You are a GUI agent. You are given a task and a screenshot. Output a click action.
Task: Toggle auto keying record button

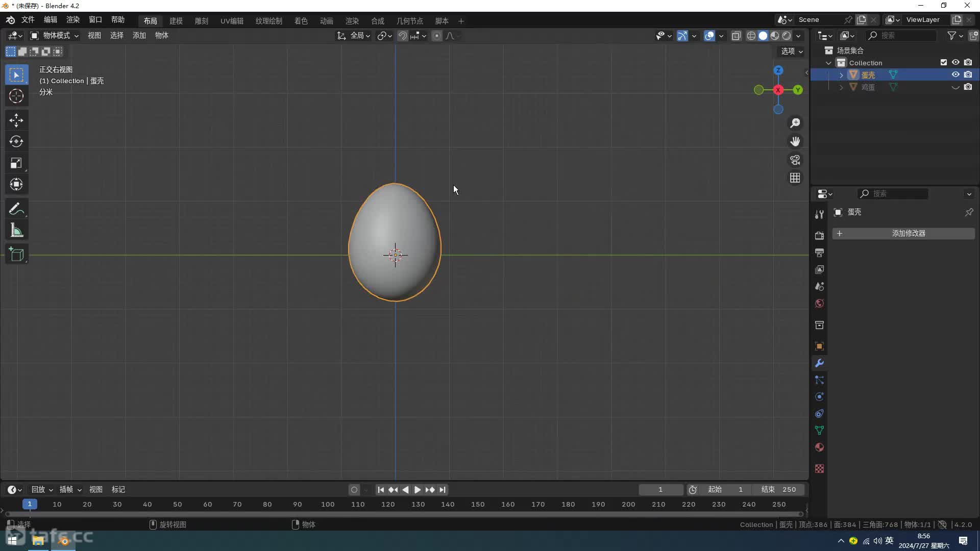354,490
